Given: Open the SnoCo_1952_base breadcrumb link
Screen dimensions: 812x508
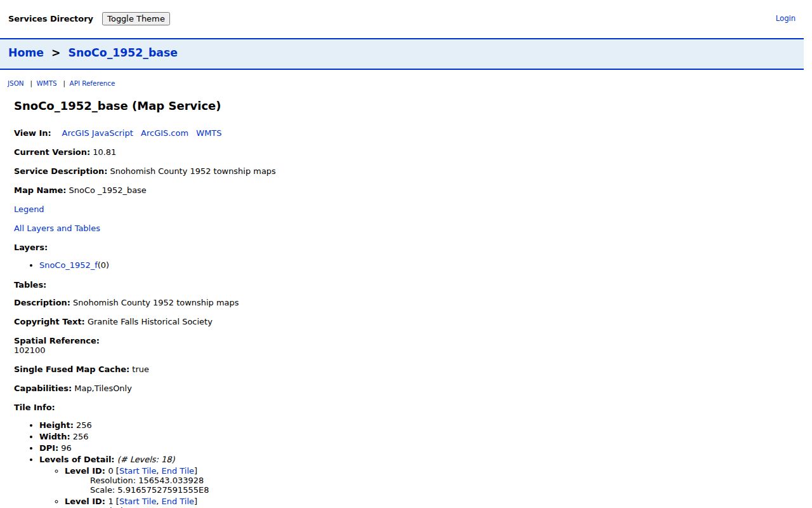Looking at the screenshot, I should pyautogui.click(x=123, y=53).
